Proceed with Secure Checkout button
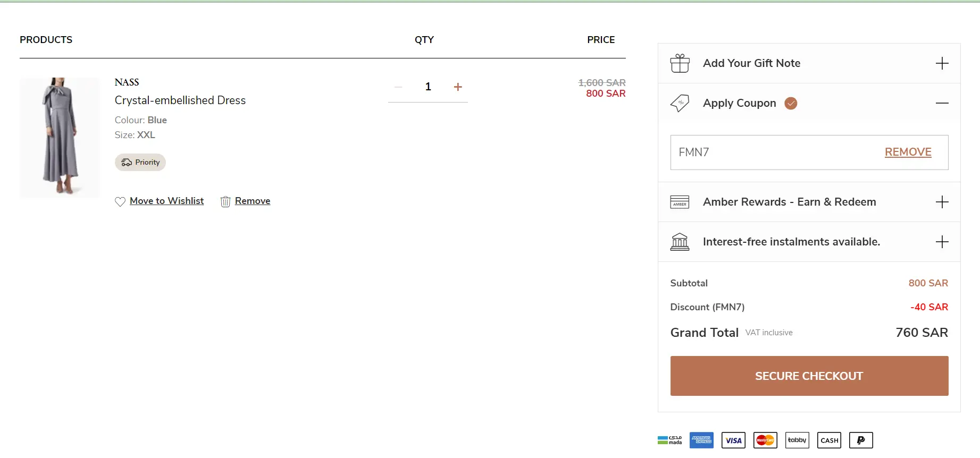The height and width of the screenshot is (458, 980). (809, 376)
